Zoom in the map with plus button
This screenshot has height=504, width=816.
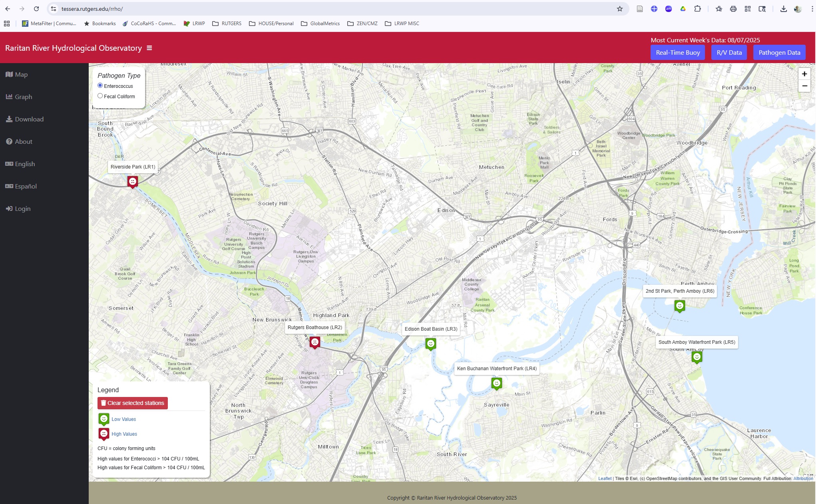click(804, 74)
